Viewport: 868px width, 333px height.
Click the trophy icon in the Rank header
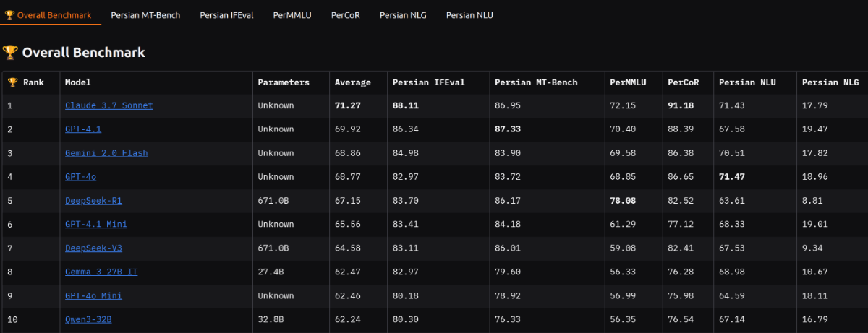(x=12, y=82)
